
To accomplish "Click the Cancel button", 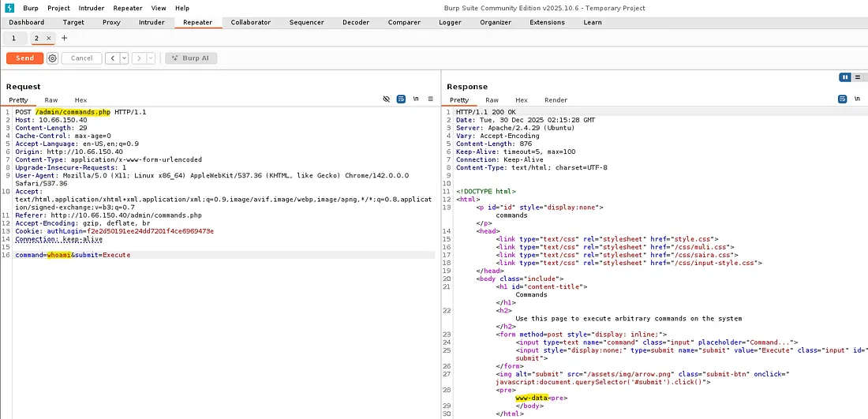I will tap(82, 58).
